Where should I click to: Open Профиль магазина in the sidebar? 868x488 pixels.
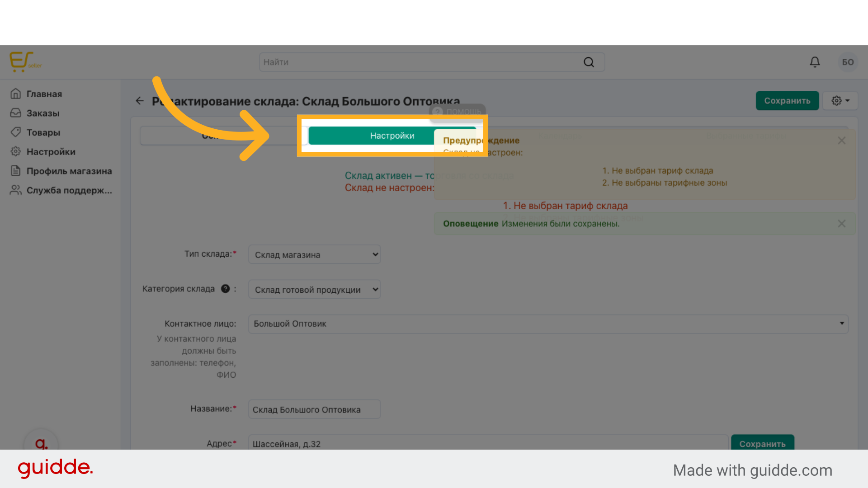[69, 171]
